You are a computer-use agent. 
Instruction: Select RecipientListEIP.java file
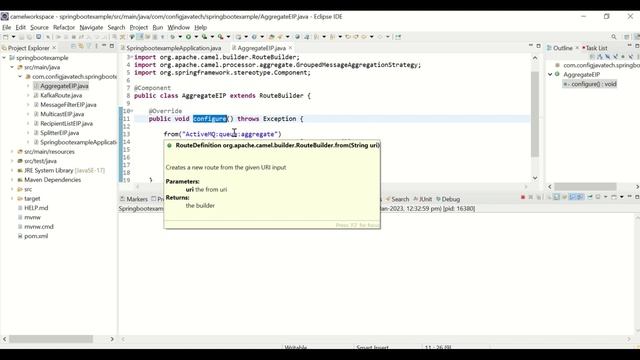(x=66, y=124)
